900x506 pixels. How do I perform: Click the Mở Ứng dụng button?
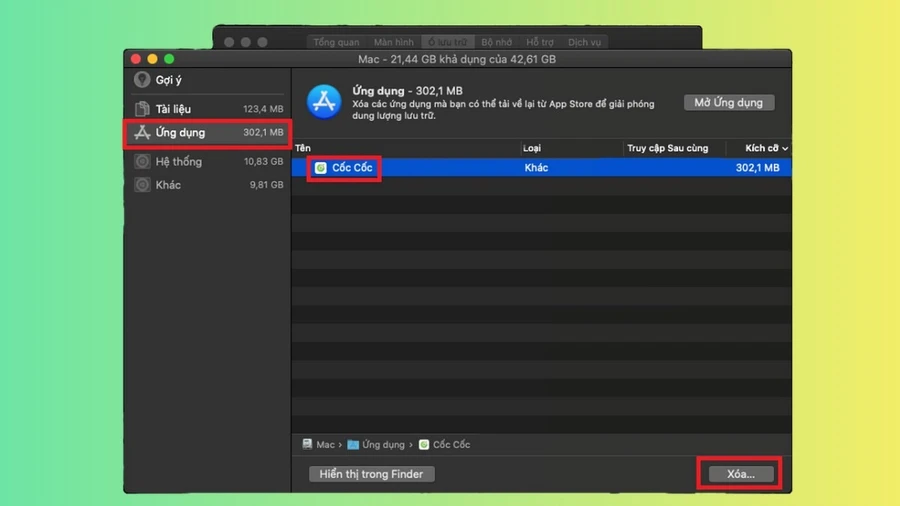coord(728,102)
